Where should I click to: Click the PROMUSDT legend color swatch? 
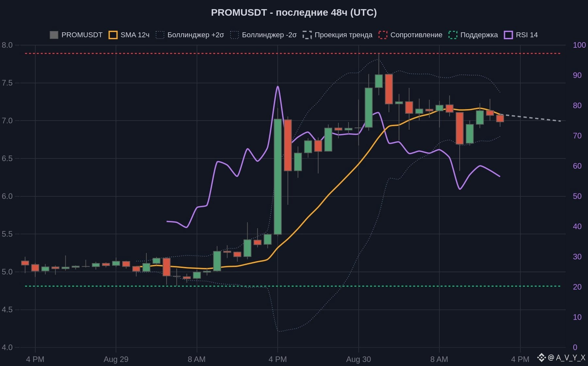coord(54,35)
